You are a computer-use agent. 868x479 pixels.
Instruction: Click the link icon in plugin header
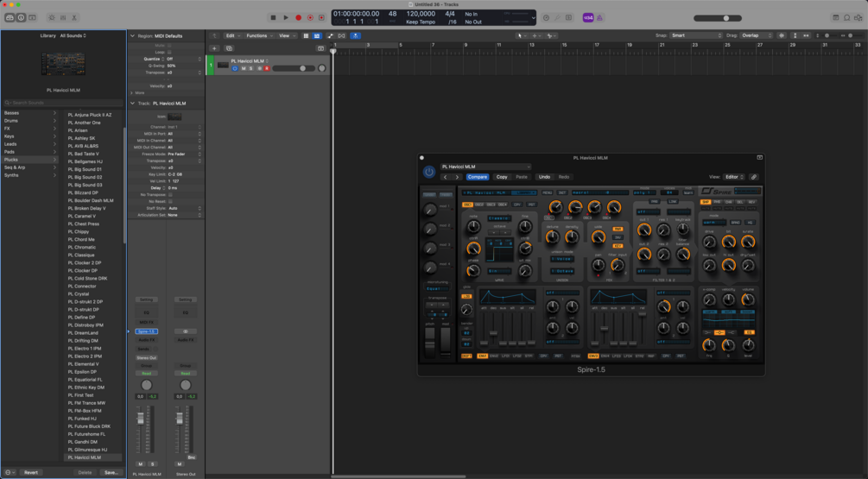[754, 177]
